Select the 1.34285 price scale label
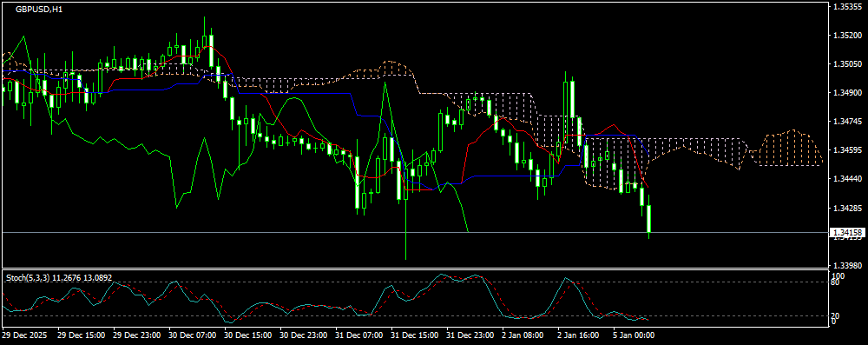Image resolution: width=868 pixels, height=345 pixels. (847, 208)
